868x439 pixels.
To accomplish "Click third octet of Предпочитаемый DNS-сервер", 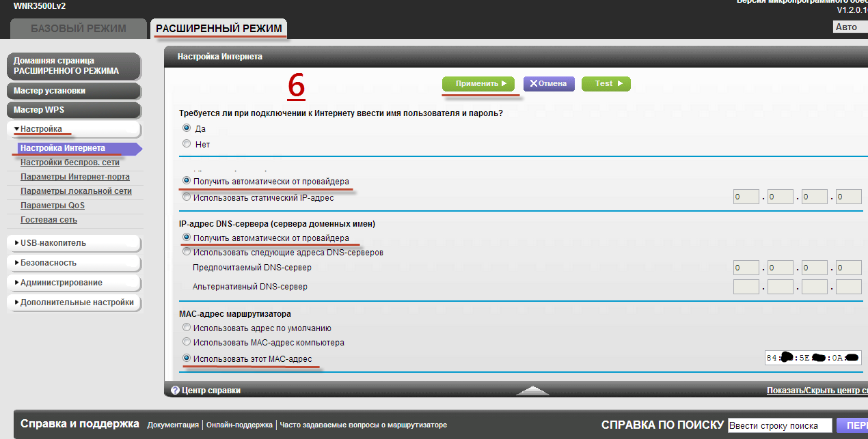I will pyautogui.click(x=815, y=268).
